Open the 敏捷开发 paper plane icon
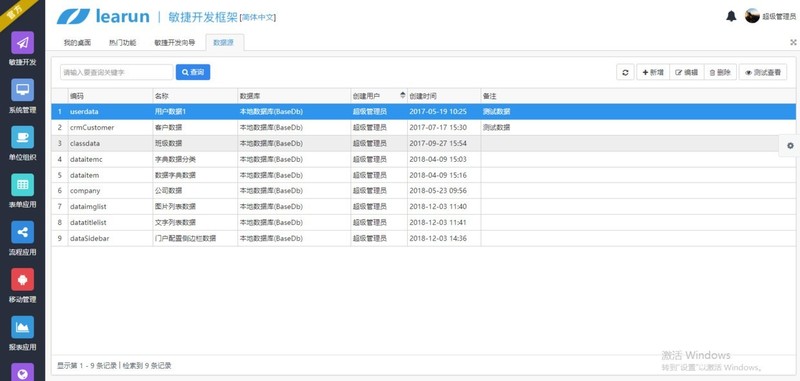This screenshot has width=800, height=381. click(x=22, y=42)
